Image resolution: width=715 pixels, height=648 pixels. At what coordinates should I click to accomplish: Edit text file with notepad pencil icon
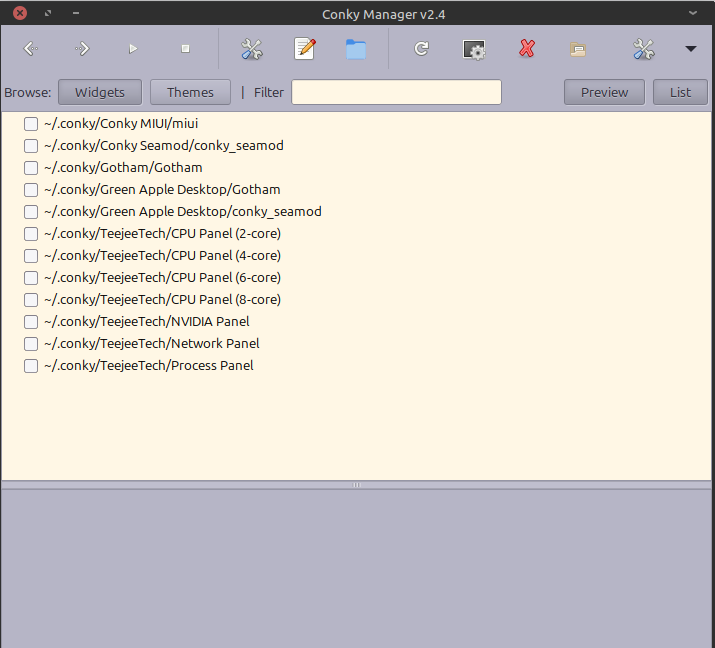(x=305, y=49)
